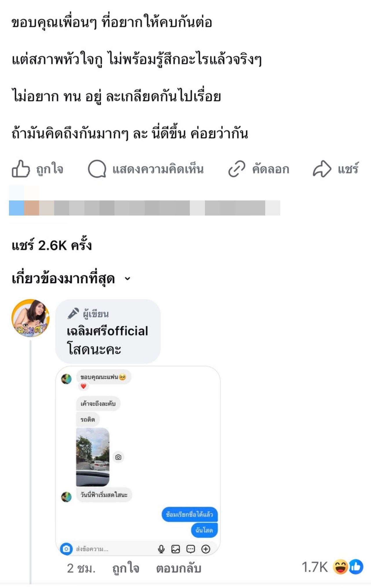Click the speech bubble แสดงความคิดเห็น icon
This screenshot has height=588, width=371.
coord(97,169)
